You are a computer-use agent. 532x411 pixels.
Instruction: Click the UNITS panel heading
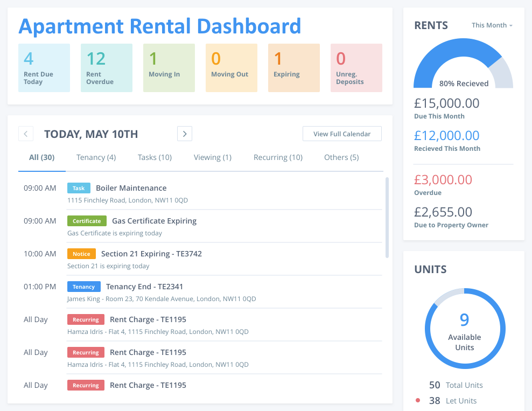click(x=430, y=269)
